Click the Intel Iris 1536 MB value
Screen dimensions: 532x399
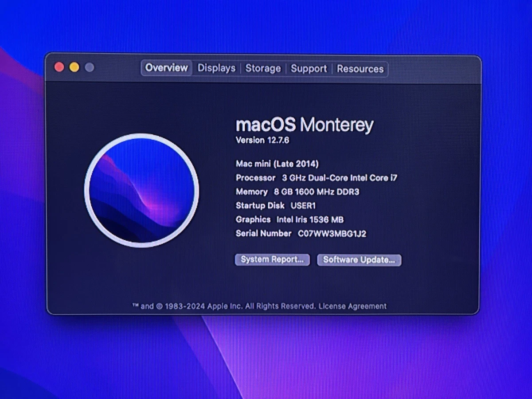click(310, 219)
